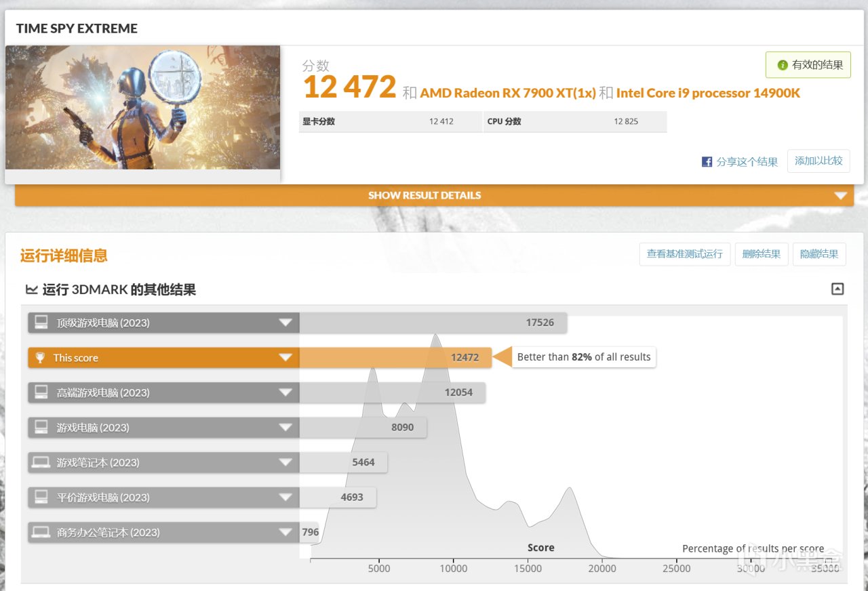Click the green valid result info icon

click(783, 65)
